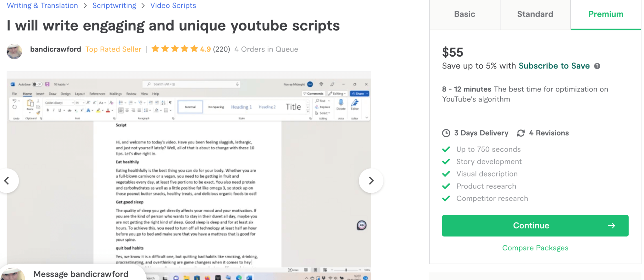Enable Focus mode in the status bar

(293, 270)
